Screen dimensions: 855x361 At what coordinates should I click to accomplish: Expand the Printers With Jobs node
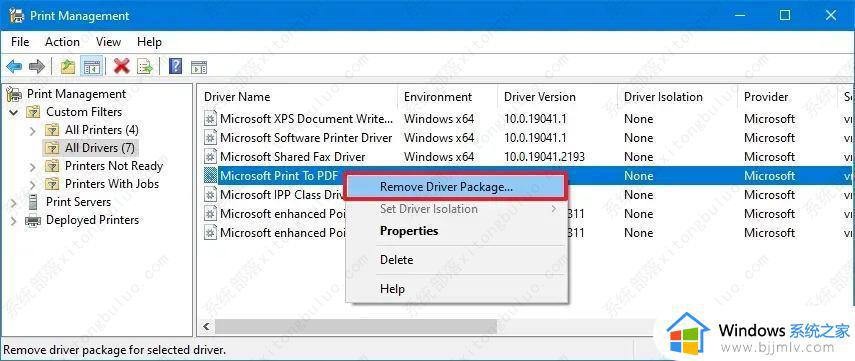pyautogui.click(x=33, y=184)
